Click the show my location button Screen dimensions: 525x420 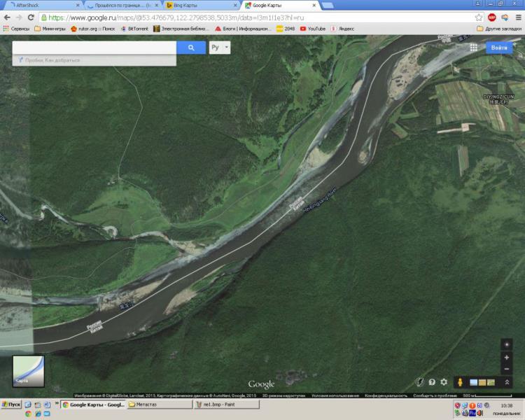(507, 344)
